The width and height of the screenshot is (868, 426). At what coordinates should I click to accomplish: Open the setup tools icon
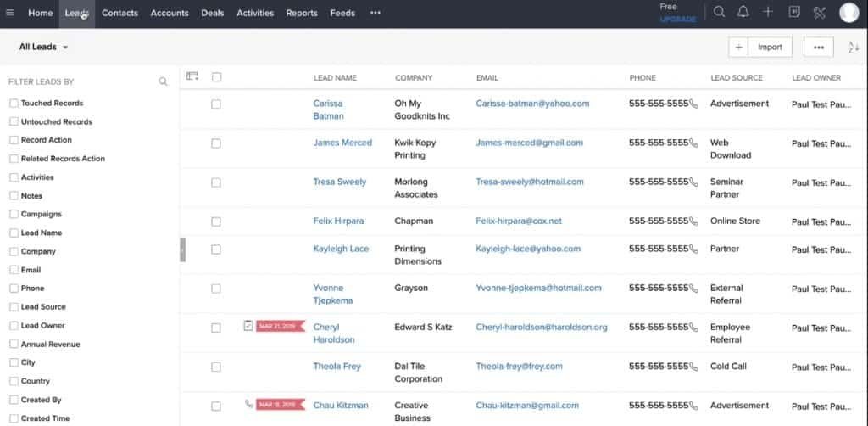(819, 12)
